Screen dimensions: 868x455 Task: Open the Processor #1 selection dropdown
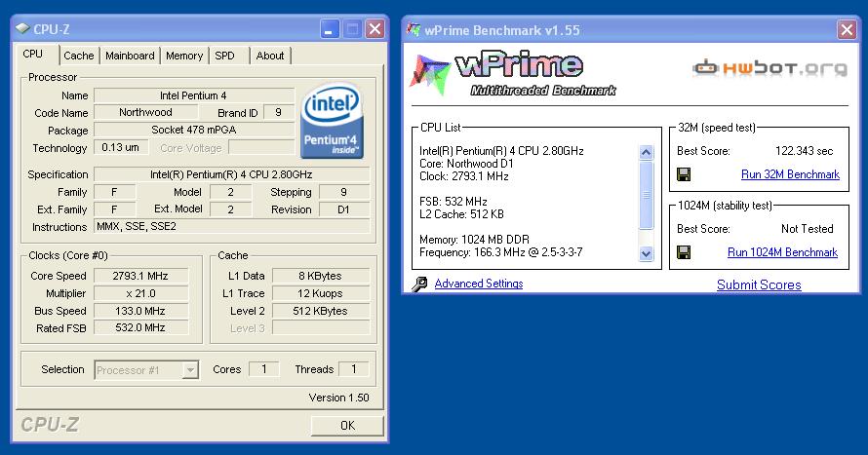click(190, 370)
